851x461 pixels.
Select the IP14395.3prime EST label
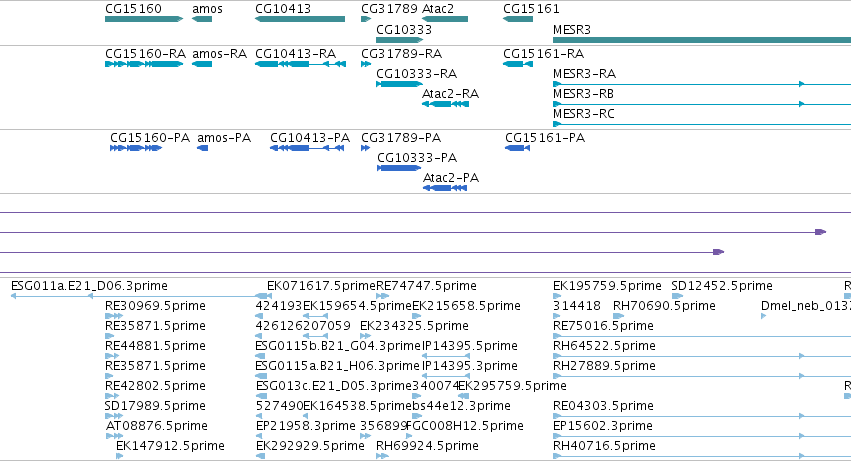pyautogui.click(x=469, y=366)
